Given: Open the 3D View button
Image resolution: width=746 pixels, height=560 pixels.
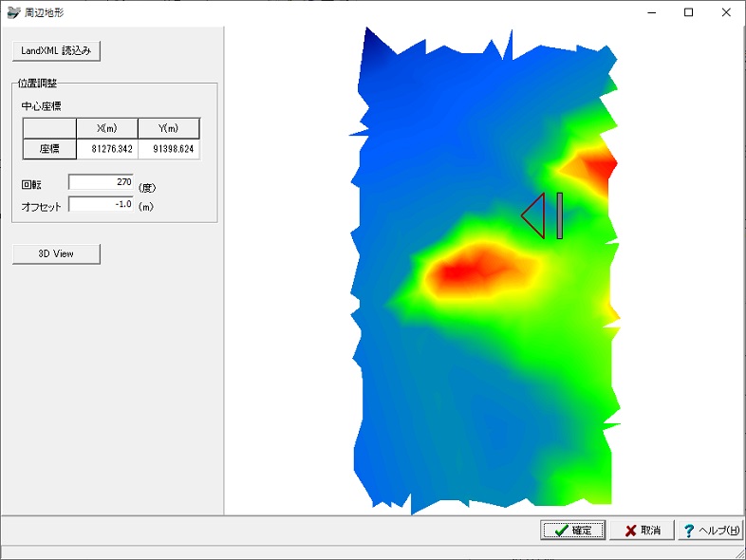Looking at the screenshot, I should click(x=56, y=253).
